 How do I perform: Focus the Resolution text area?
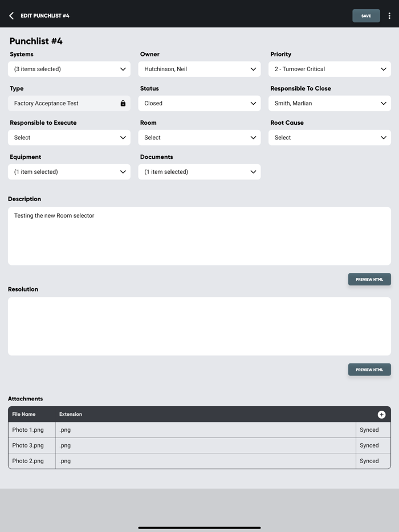(199, 326)
